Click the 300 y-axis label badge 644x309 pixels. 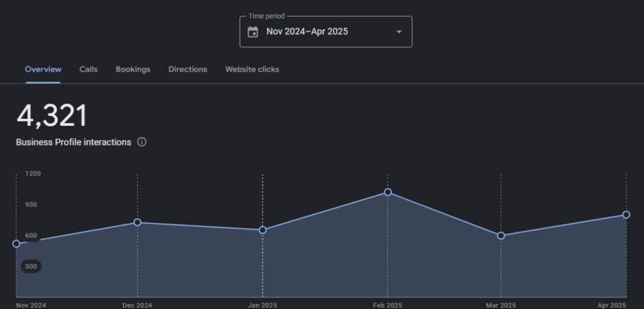tap(31, 266)
